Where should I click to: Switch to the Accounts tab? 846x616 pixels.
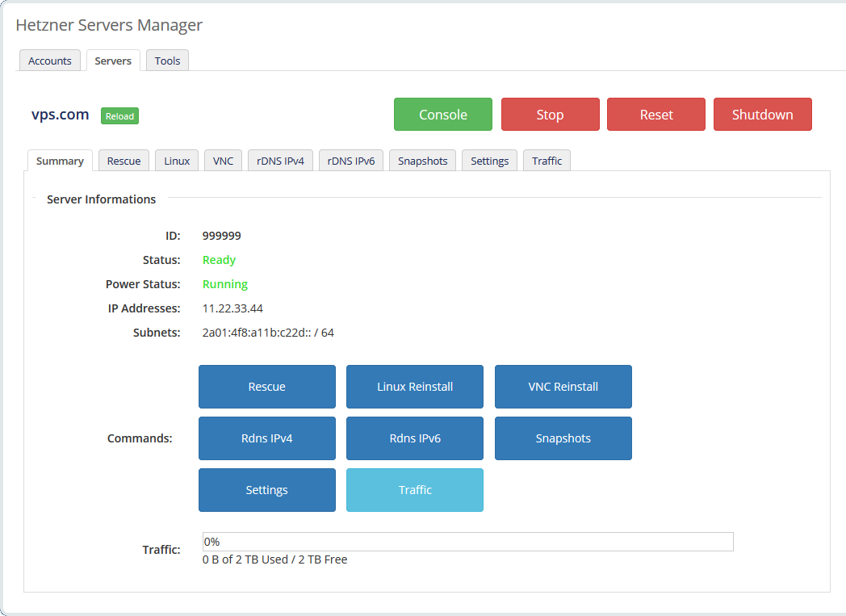[x=49, y=60]
